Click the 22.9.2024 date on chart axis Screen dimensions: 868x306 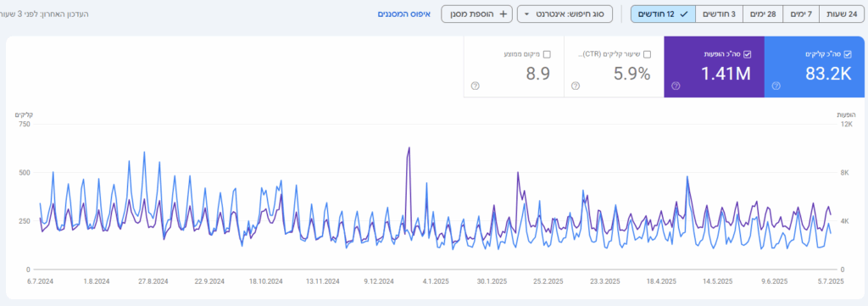[209, 281]
